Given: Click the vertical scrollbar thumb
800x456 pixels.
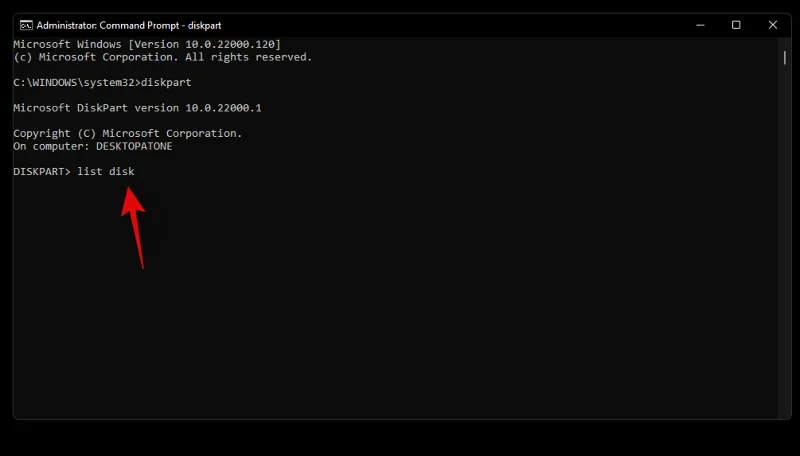Looking at the screenshot, I should (x=785, y=58).
